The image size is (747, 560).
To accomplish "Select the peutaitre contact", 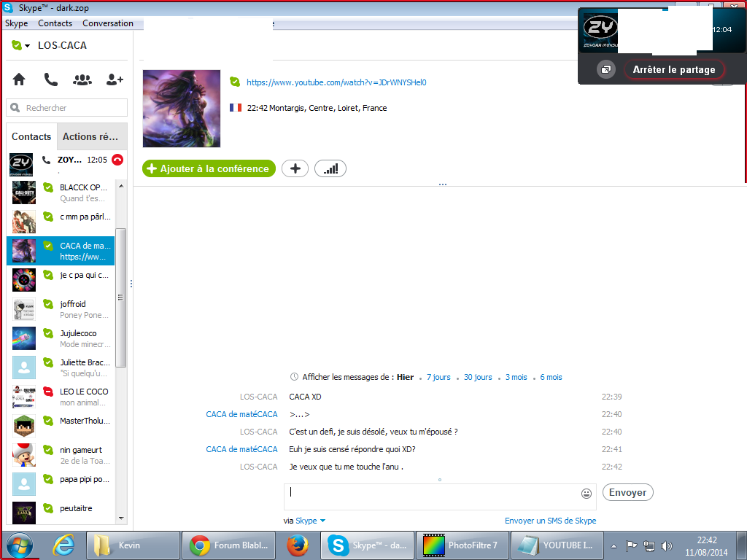I will (x=61, y=513).
